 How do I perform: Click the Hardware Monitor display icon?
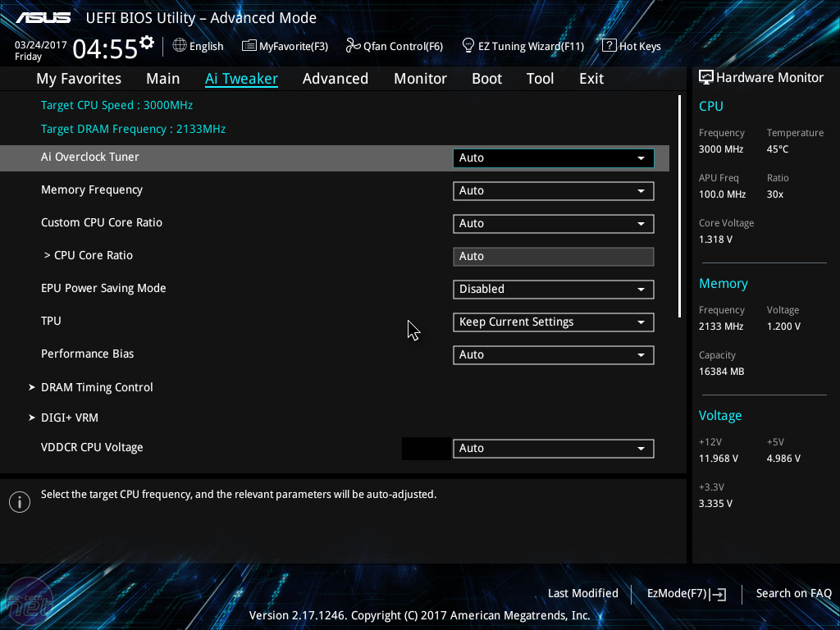706,77
